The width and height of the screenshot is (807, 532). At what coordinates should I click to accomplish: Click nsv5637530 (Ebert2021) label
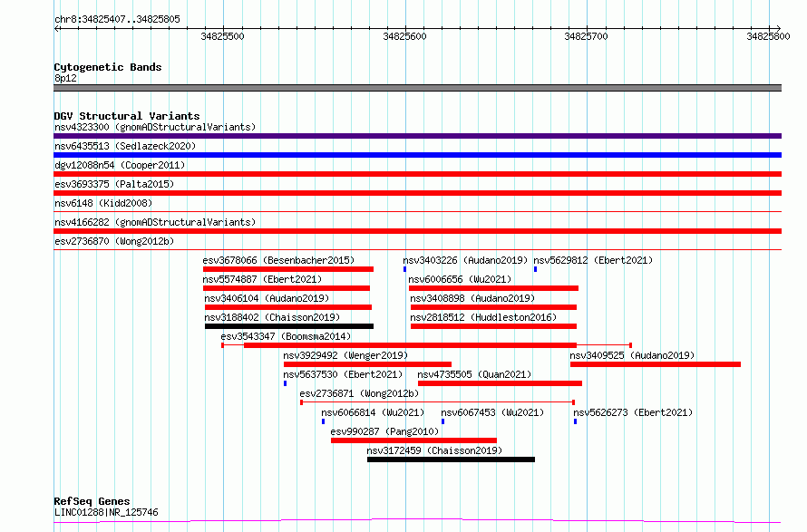pyautogui.click(x=343, y=374)
